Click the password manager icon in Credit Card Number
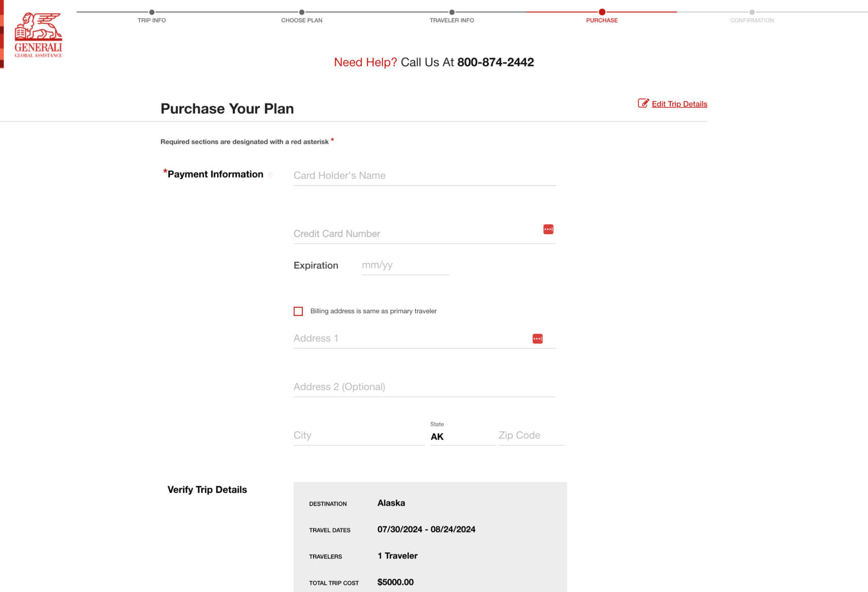868x592 pixels. click(x=548, y=229)
